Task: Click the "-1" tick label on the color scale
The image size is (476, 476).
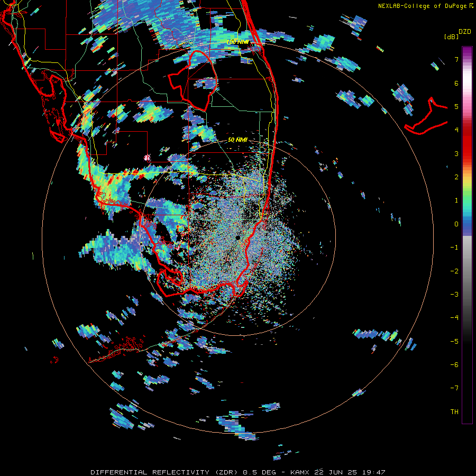Action: click(x=454, y=248)
